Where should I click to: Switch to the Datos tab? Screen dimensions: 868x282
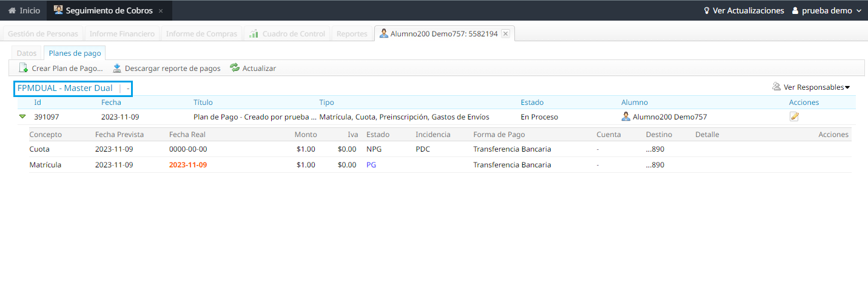click(x=26, y=53)
